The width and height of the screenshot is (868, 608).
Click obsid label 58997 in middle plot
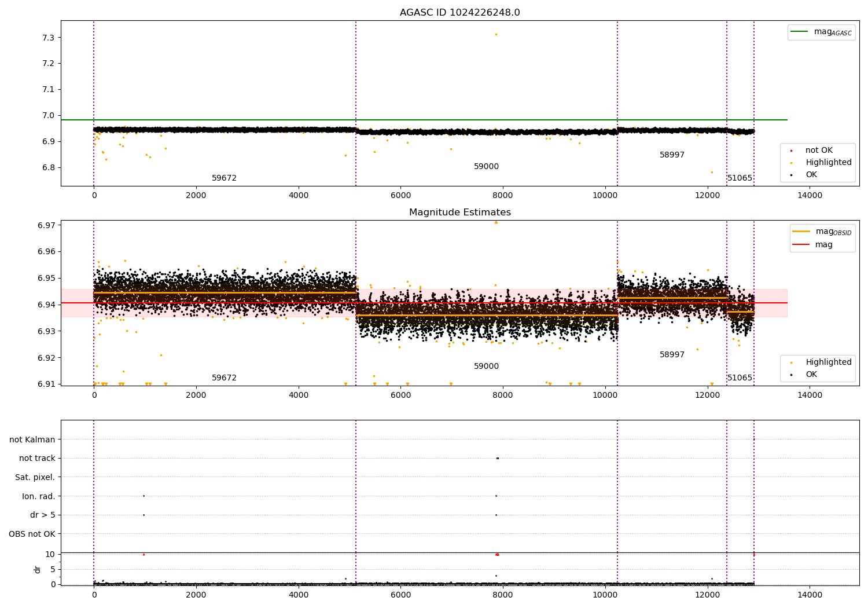click(x=672, y=355)
